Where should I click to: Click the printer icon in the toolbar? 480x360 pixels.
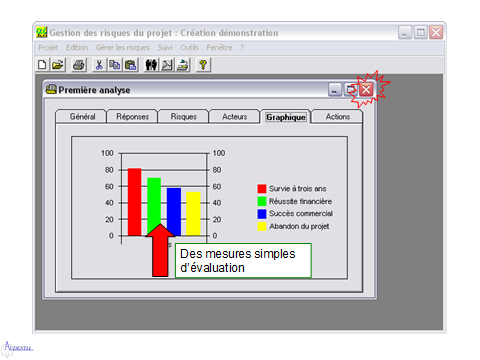[x=79, y=65]
